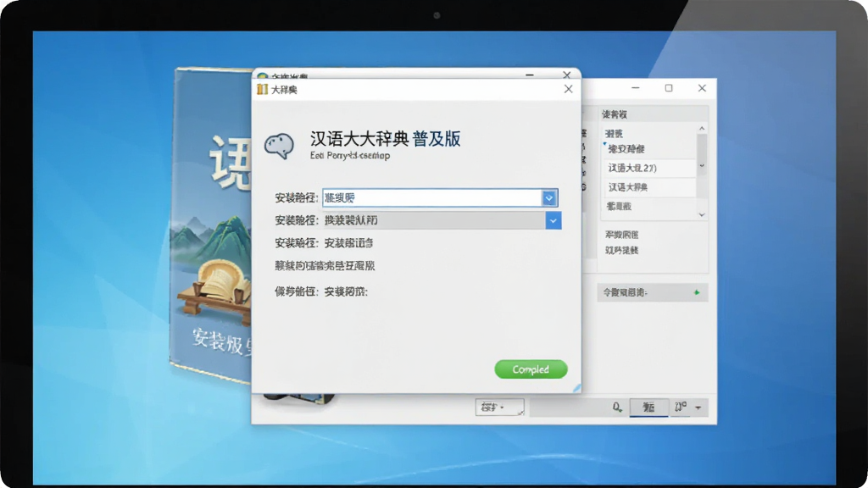Click the speech bubble logo icon

click(279, 146)
